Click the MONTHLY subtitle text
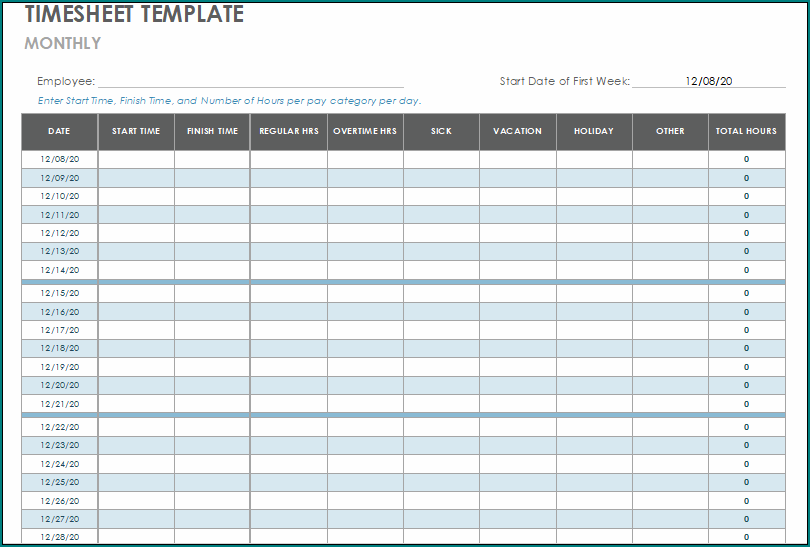 (63, 43)
